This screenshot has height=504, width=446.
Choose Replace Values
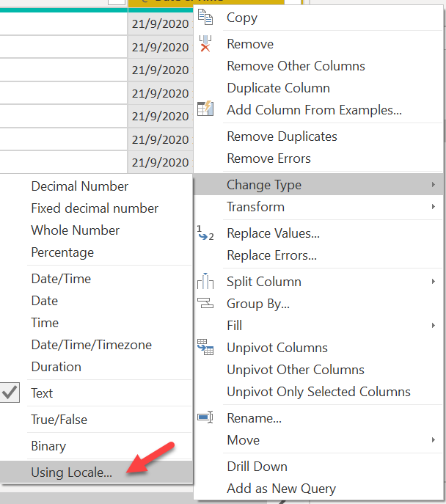[x=273, y=233]
